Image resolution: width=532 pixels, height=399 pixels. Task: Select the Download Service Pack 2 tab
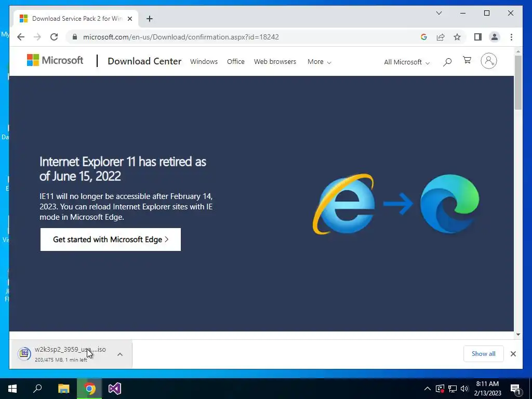coord(76,19)
